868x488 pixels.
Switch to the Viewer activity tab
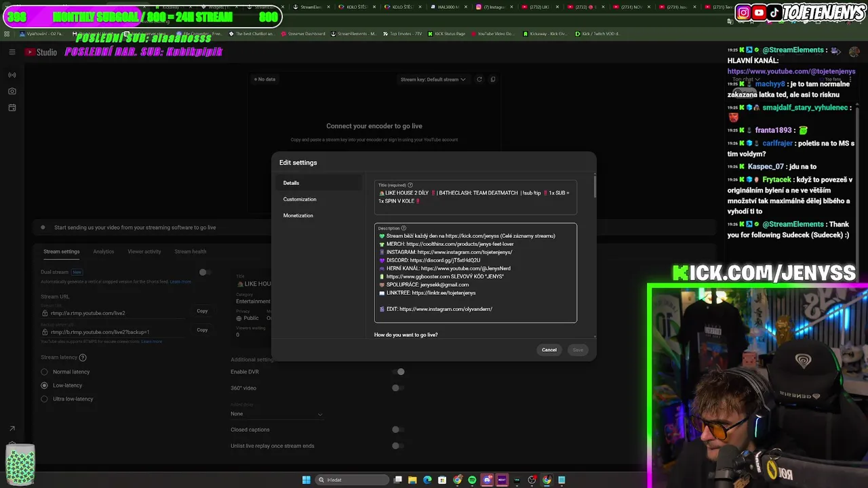[144, 251]
